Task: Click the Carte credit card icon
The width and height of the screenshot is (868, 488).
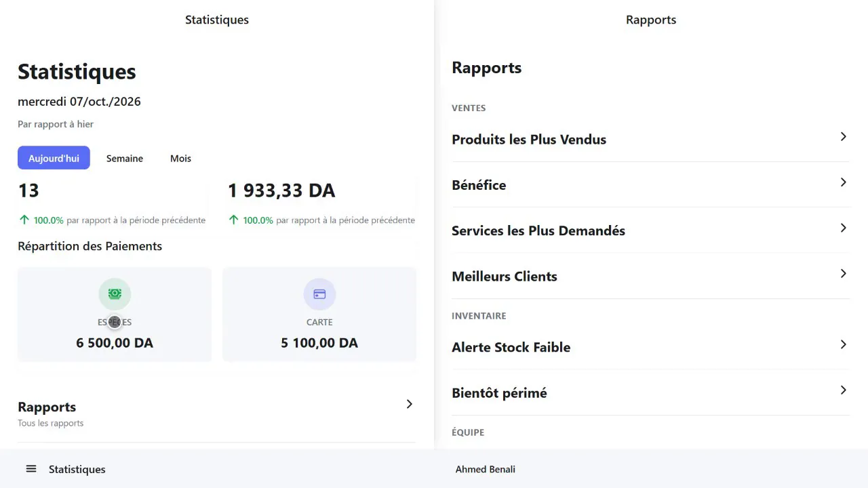Action: point(319,294)
